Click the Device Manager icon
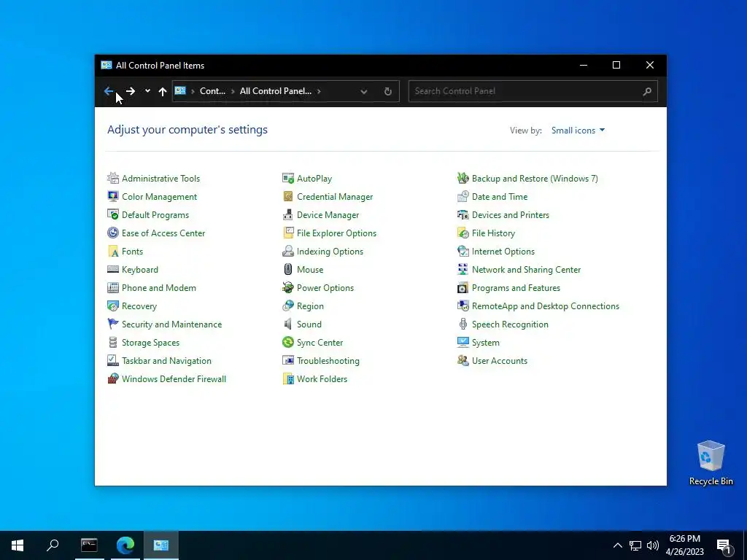 point(288,215)
